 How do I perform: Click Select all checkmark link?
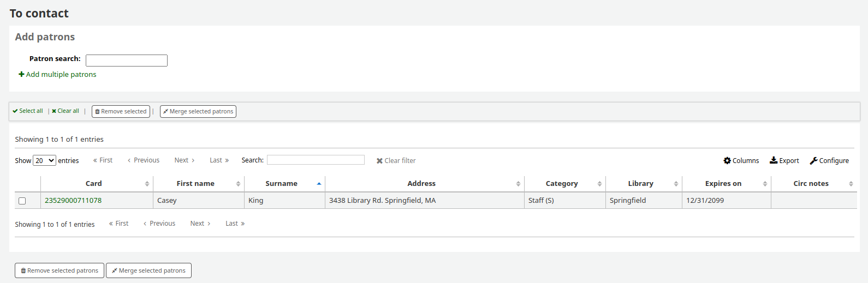click(x=28, y=111)
